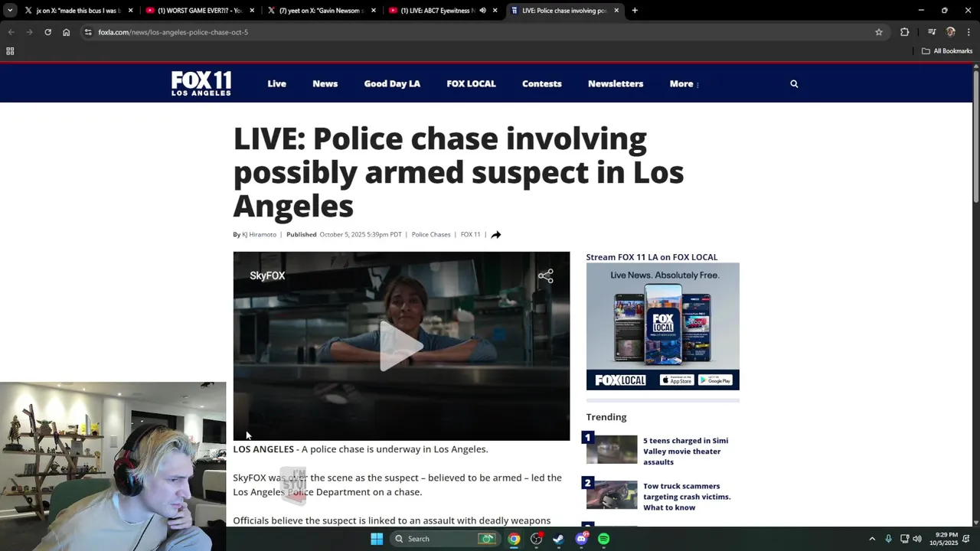Close the 'LIVE: Police chase' tab
The width and height of the screenshot is (980, 551).
coord(616,11)
